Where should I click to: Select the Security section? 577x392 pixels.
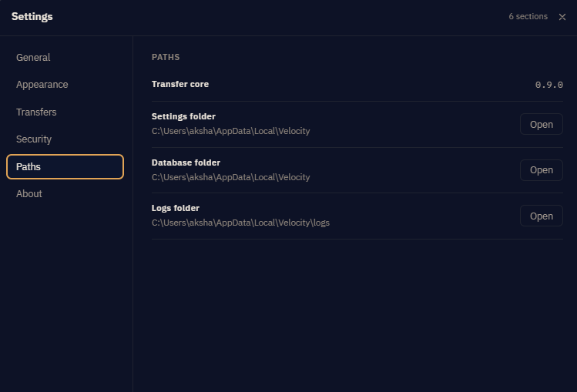[x=65, y=139]
